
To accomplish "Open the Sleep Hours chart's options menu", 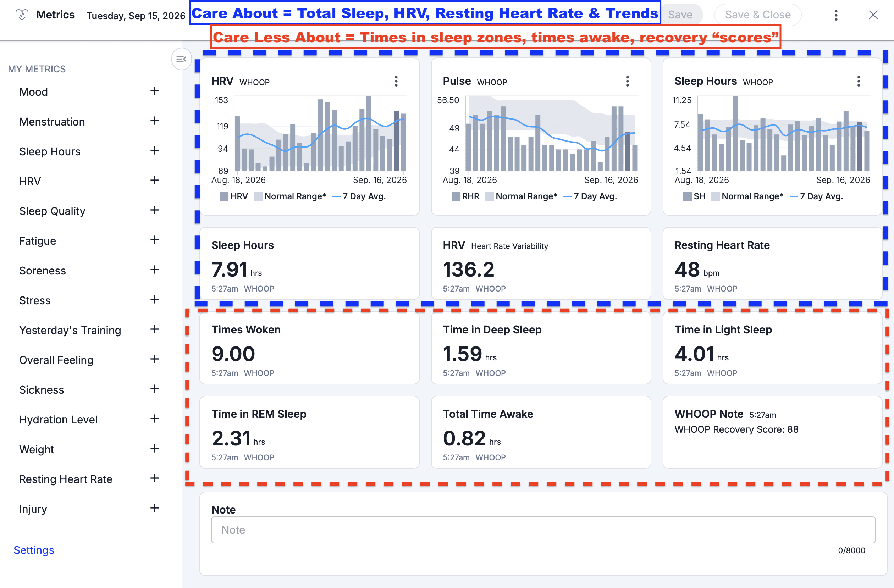I will point(859,81).
